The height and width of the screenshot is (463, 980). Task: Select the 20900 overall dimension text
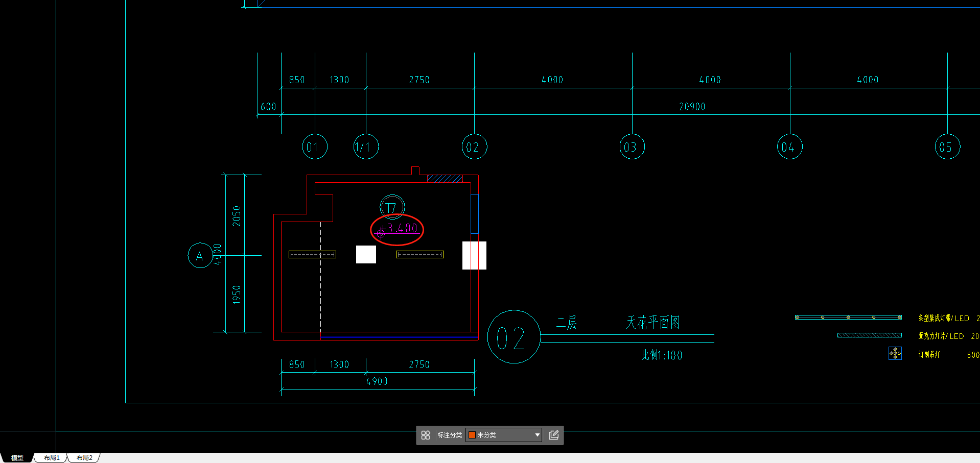pyautogui.click(x=692, y=107)
